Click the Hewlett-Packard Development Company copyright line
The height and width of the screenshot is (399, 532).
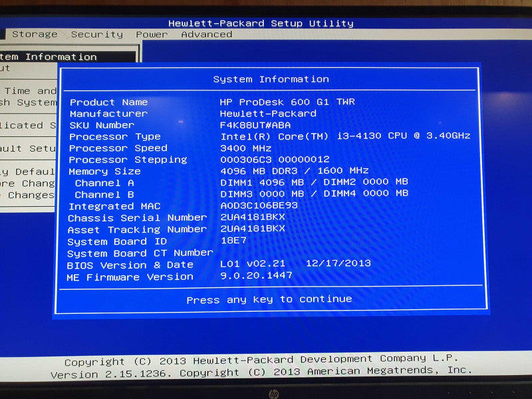click(x=261, y=360)
